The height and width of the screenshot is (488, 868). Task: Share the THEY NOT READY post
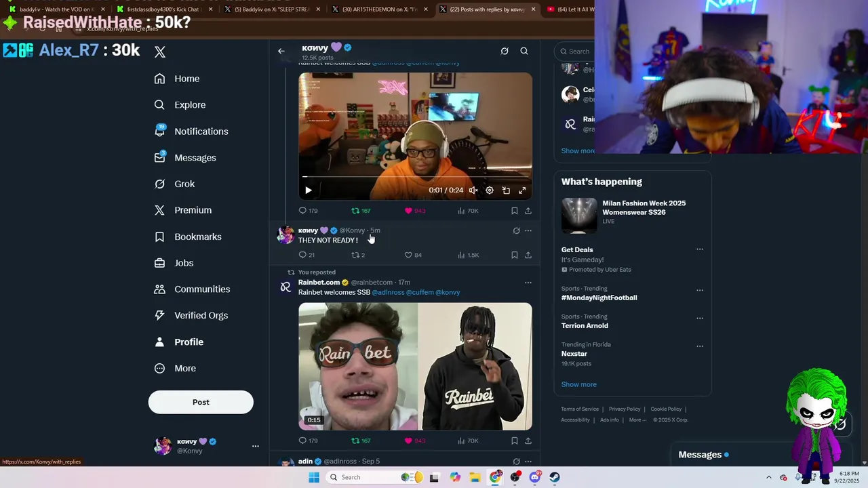528,255
